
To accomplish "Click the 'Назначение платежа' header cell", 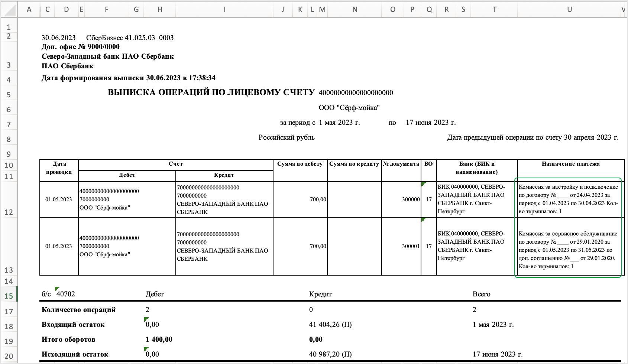I will coord(570,164).
